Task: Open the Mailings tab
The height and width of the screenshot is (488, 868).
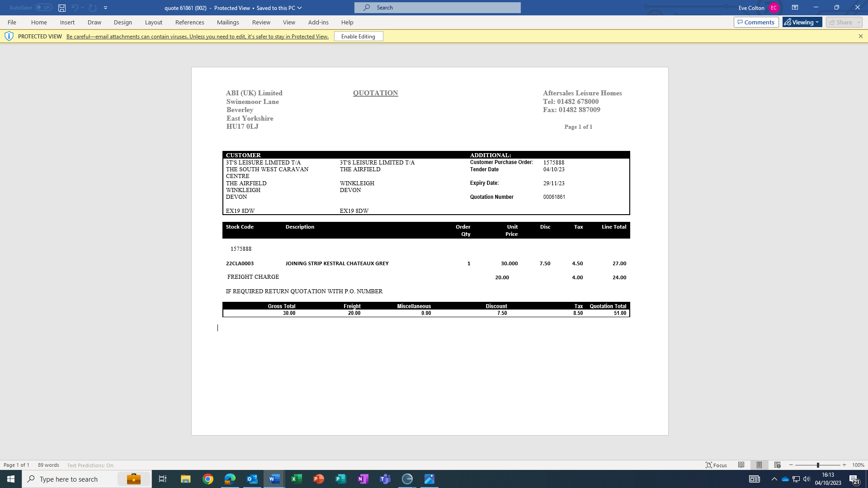Action: tap(228, 22)
